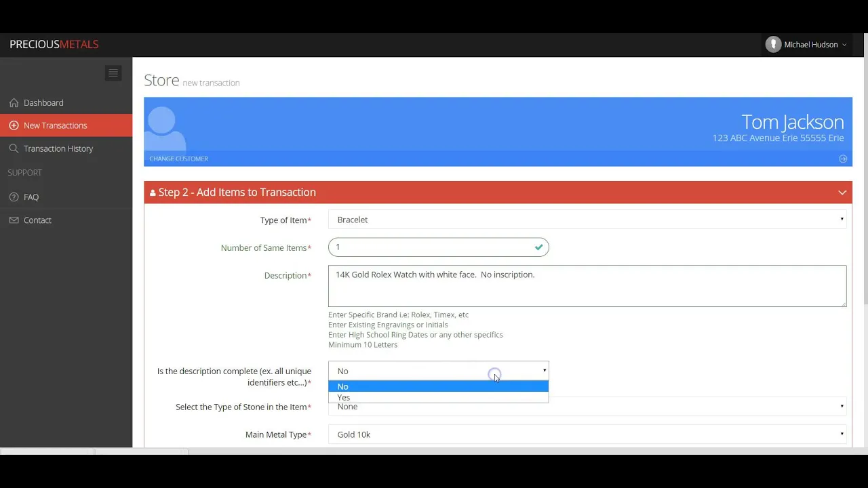
Task: Click the SUPPORT section heading
Action: point(24,173)
